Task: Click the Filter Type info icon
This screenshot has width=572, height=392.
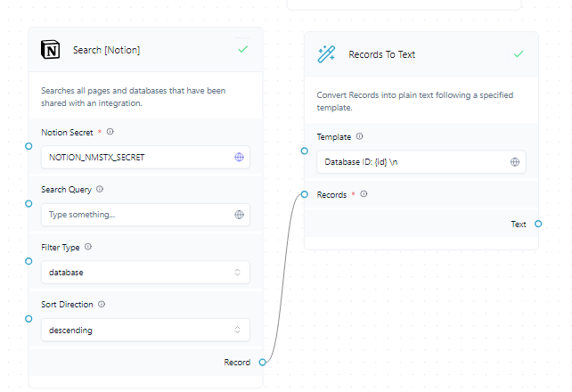Action: 88,247
